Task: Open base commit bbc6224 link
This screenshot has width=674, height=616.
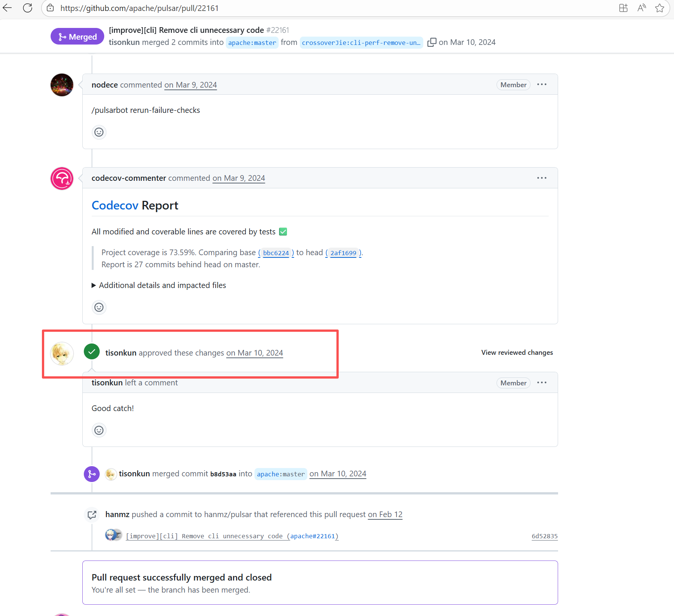Action: tap(276, 253)
